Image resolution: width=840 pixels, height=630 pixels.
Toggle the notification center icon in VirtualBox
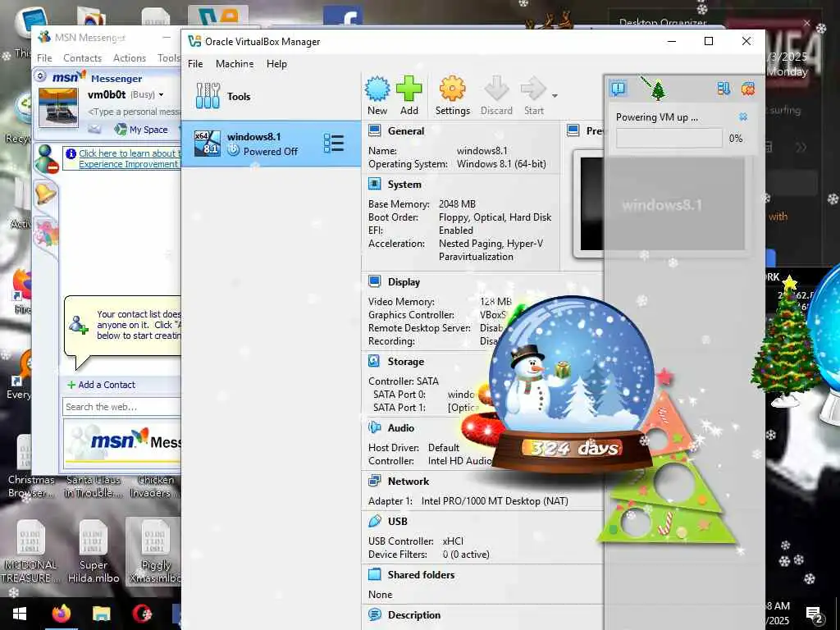click(618, 89)
